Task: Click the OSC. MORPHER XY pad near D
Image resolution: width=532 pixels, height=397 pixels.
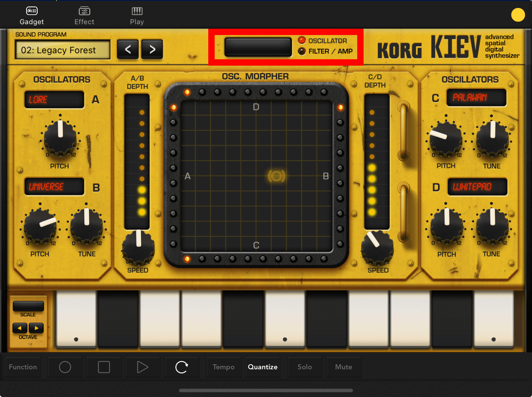Action: tap(256, 107)
